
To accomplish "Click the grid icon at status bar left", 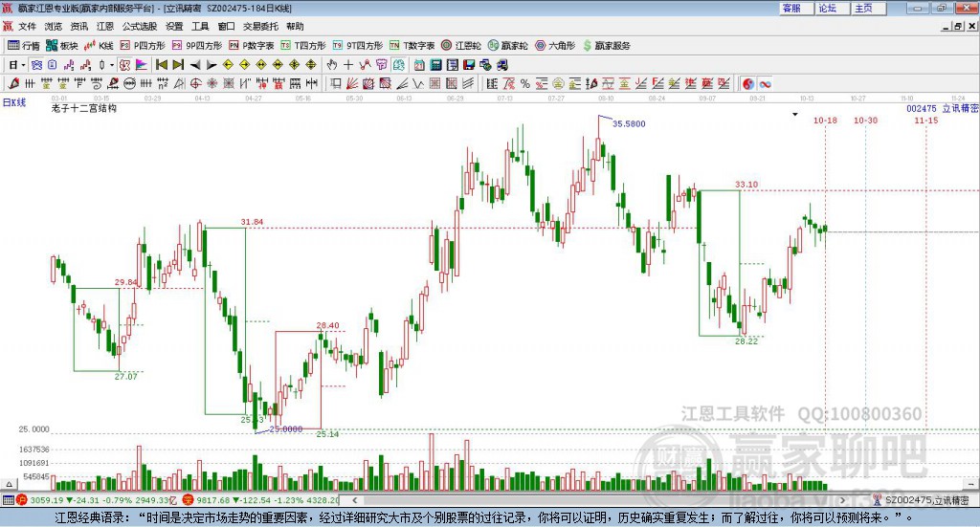I will (x=8, y=500).
